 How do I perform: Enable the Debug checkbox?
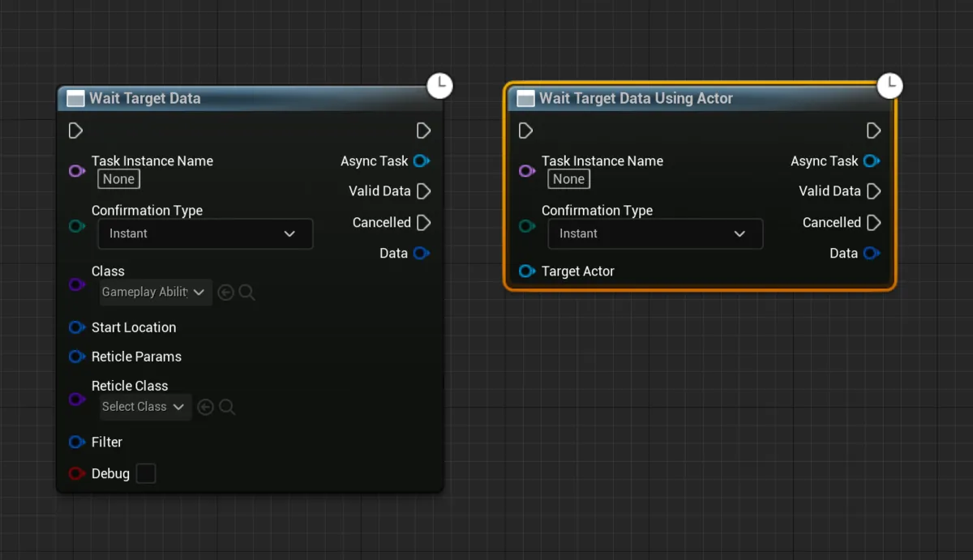coord(146,473)
